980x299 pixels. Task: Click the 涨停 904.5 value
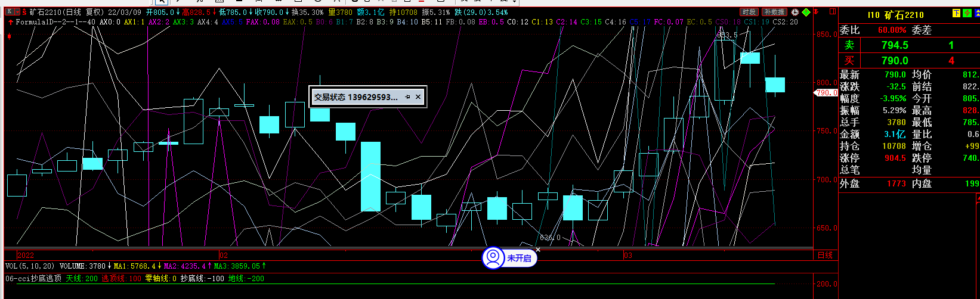[896, 158]
